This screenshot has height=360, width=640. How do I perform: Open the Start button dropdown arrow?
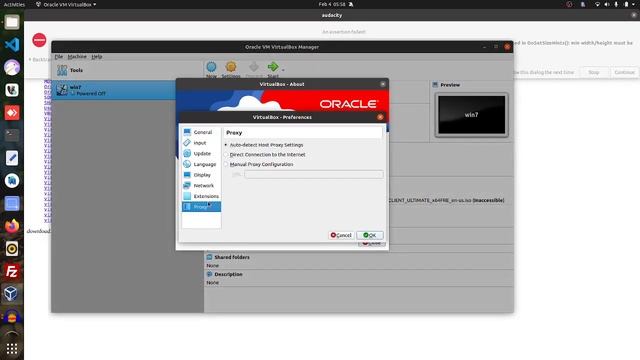click(x=283, y=70)
